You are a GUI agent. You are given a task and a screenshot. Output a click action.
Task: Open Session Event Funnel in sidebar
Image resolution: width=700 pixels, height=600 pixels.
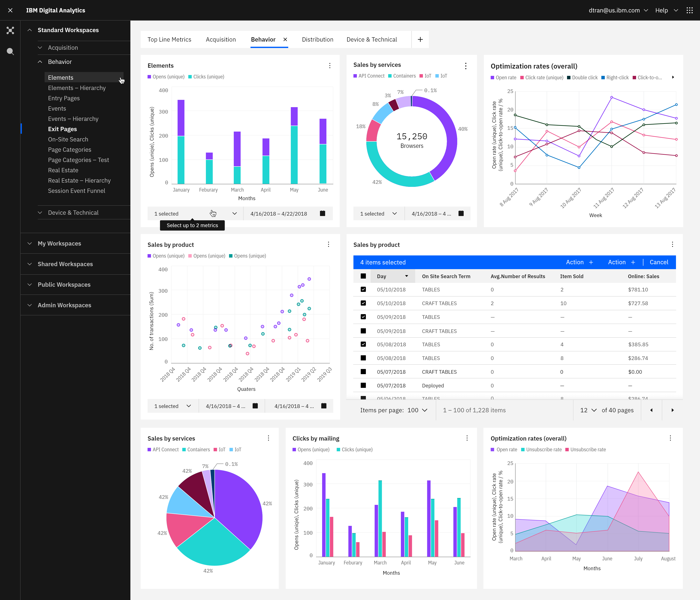coord(76,191)
